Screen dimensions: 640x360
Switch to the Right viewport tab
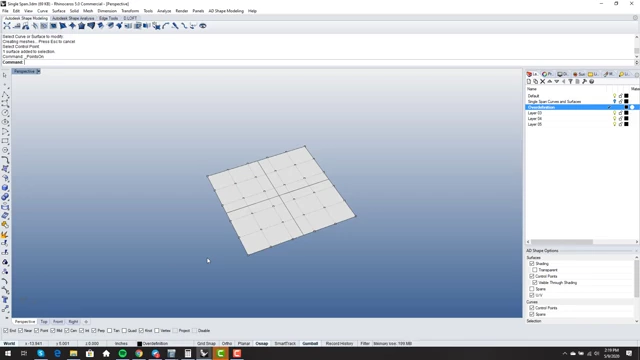pyautogui.click(x=73, y=322)
